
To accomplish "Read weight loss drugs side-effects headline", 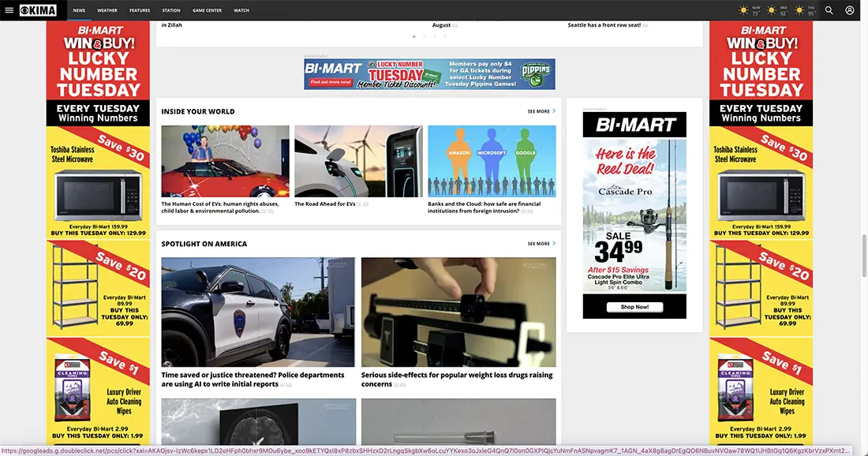I will (457, 379).
